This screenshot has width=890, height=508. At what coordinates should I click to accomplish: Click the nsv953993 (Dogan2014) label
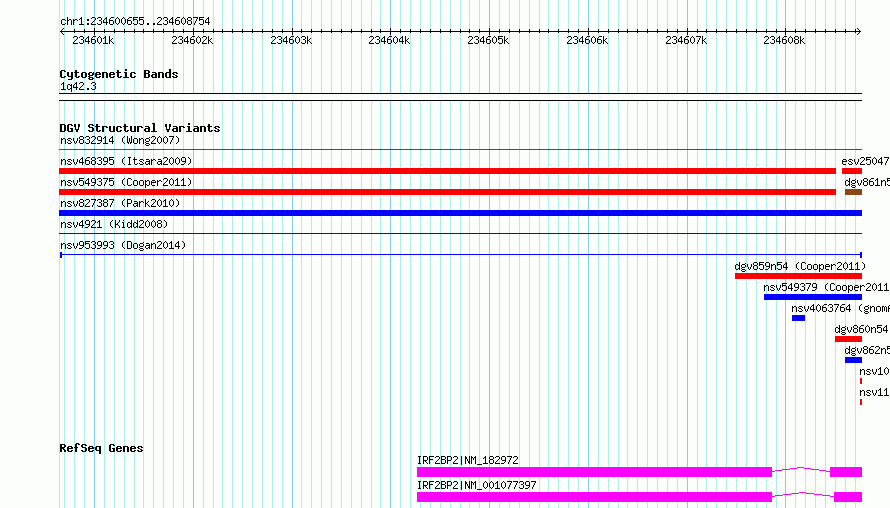click(123, 245)
